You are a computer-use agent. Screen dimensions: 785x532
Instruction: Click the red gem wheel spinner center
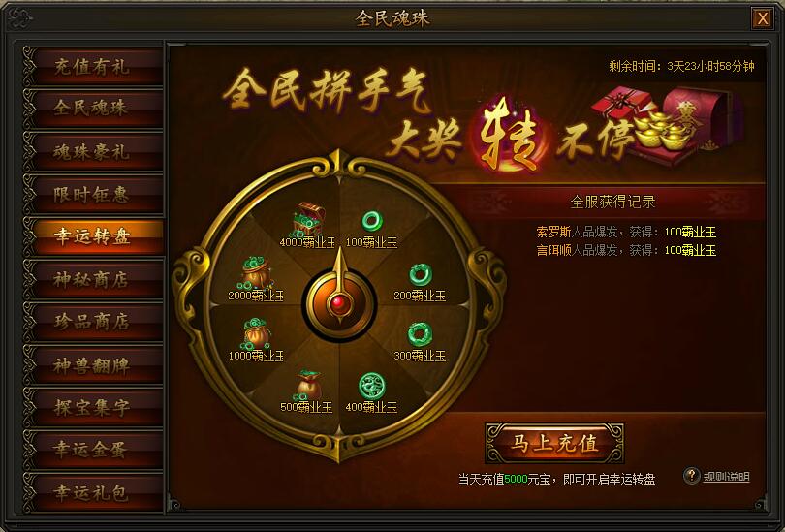[x=339, y=302]
